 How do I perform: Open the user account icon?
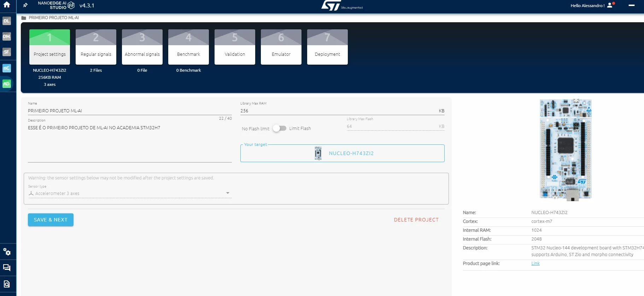[x=610, y=5]
